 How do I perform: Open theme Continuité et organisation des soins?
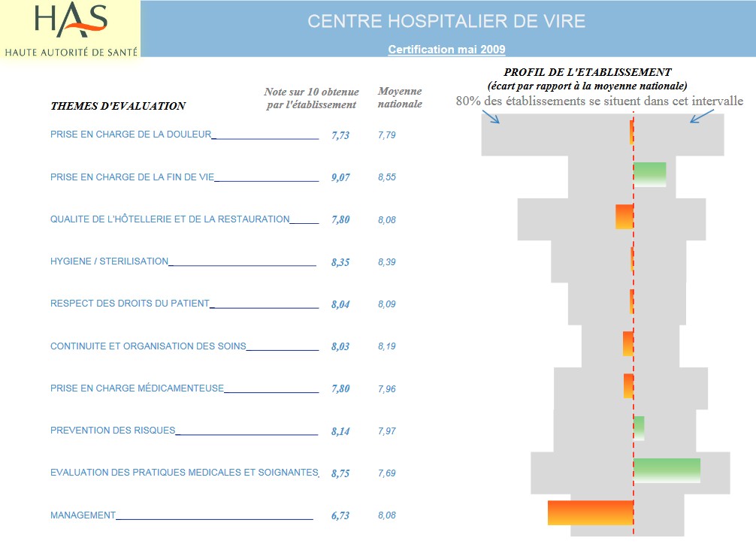click(x=148, y=346)
